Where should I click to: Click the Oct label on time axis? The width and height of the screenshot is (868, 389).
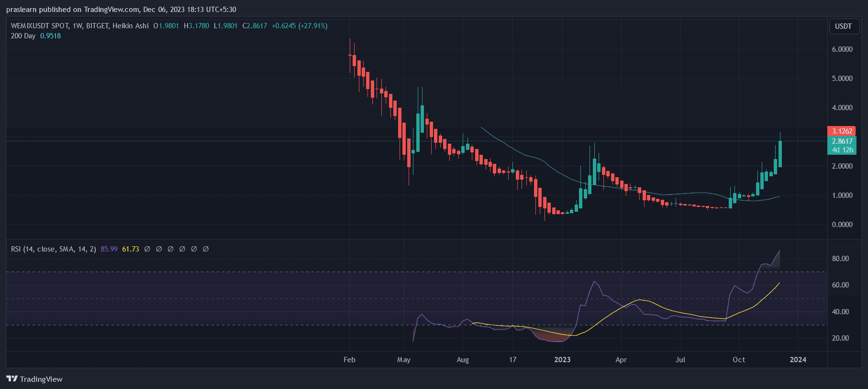point(739,360)
